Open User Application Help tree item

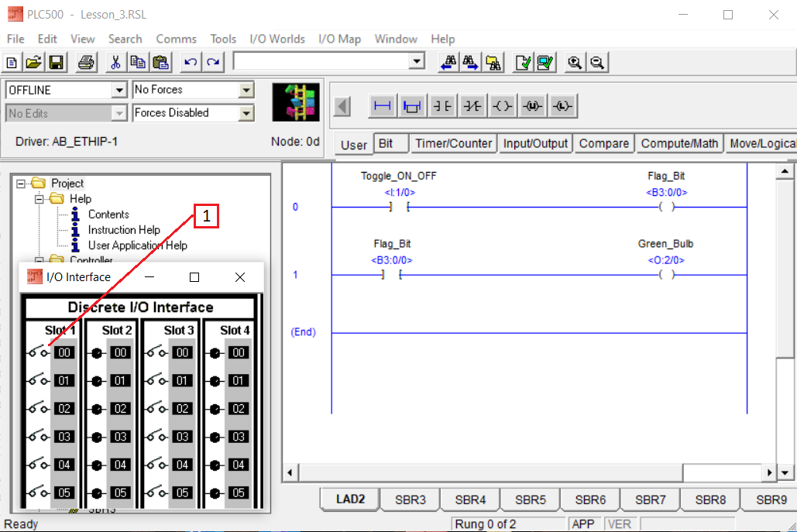tap(137, 245)
